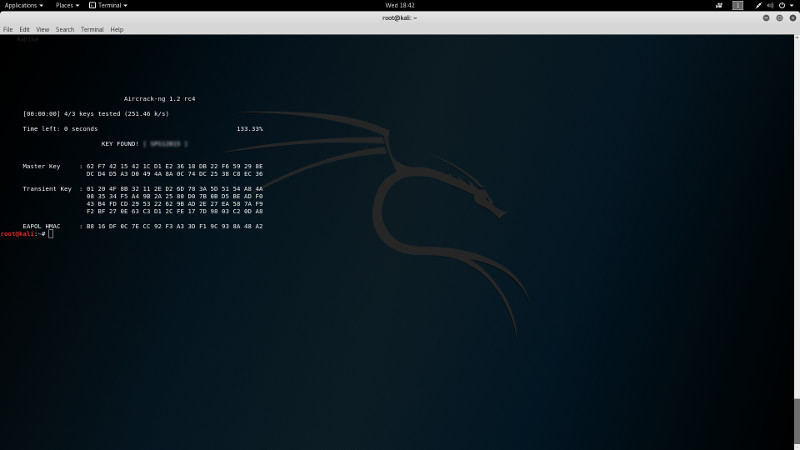Click the '4/3 keys tested' line
This screenshot has height=450, width=800.
pyautogui.click(x=95, y=114)
